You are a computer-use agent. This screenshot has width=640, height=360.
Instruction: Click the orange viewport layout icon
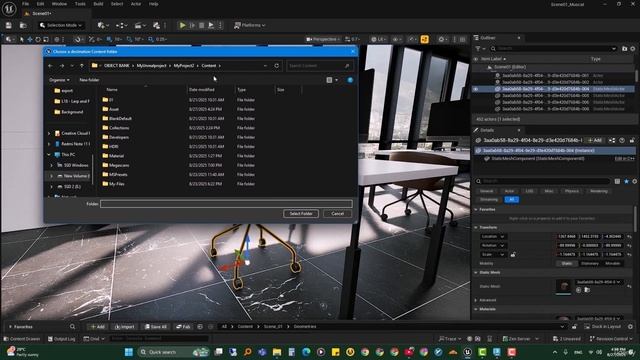point(424,39)
